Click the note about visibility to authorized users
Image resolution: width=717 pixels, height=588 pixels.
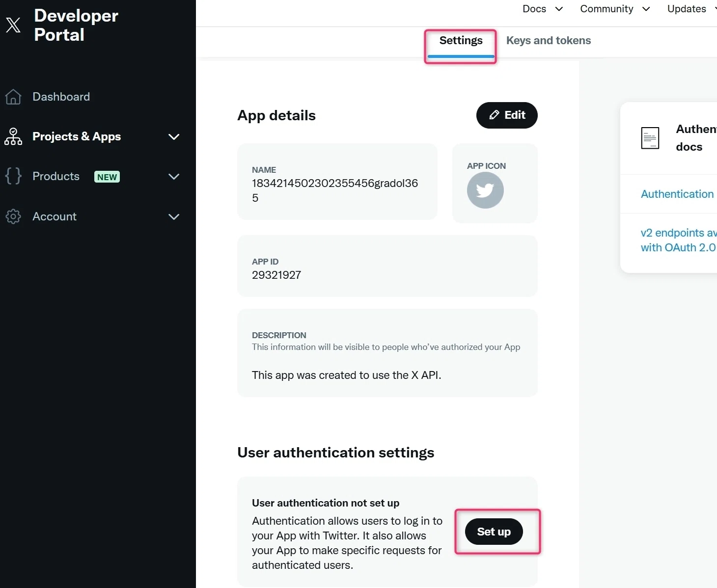tap(386, 347)
